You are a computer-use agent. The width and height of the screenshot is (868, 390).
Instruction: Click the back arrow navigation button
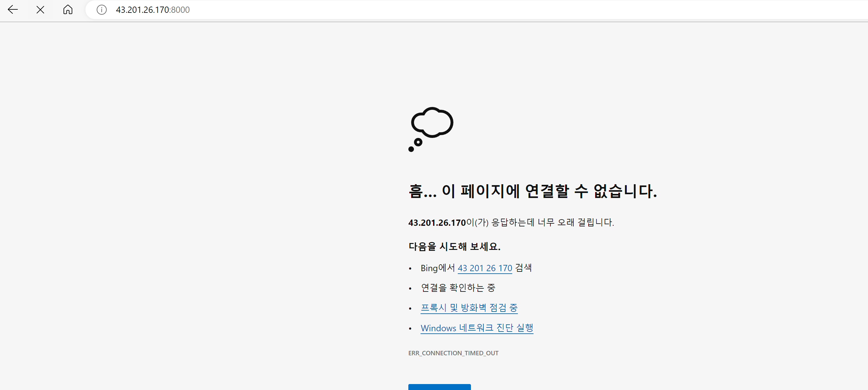pyautogui.click(x=13, y=9)
